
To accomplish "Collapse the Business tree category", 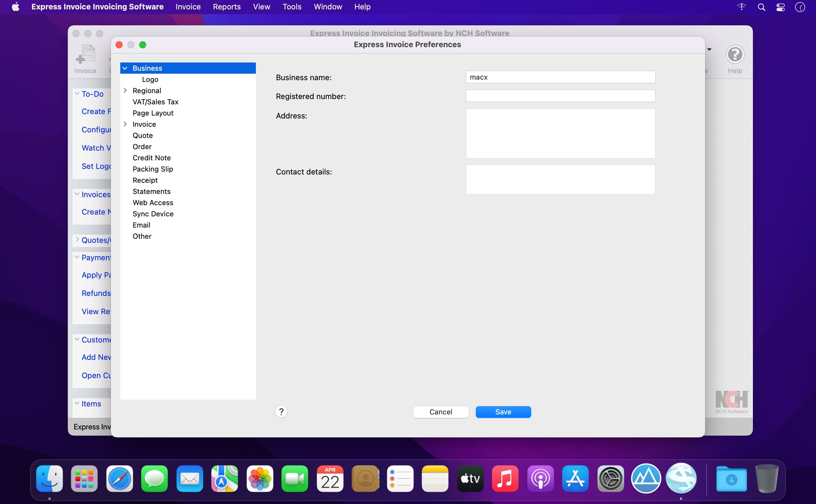I will click(125, 68).
